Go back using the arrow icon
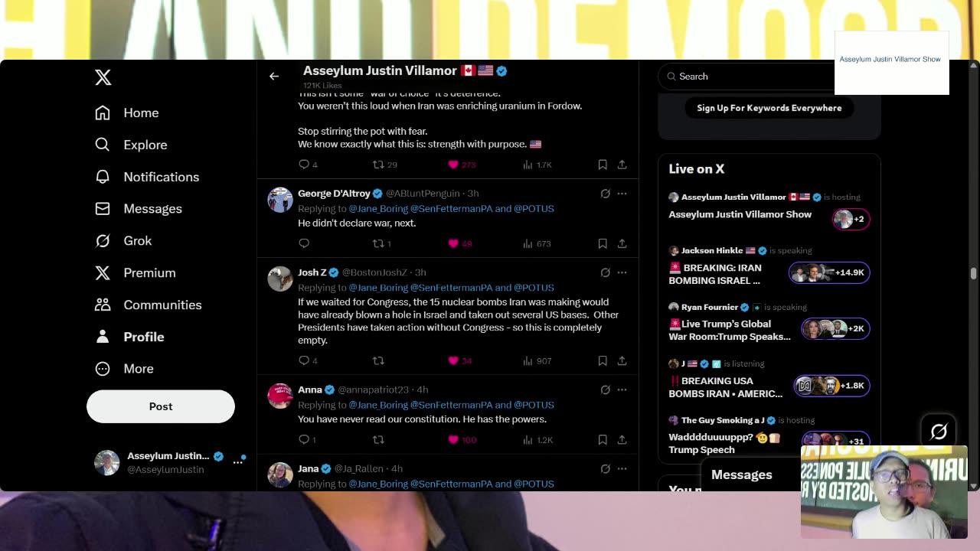The height and width of the screenshot is (551, 980). click(274, 76)
